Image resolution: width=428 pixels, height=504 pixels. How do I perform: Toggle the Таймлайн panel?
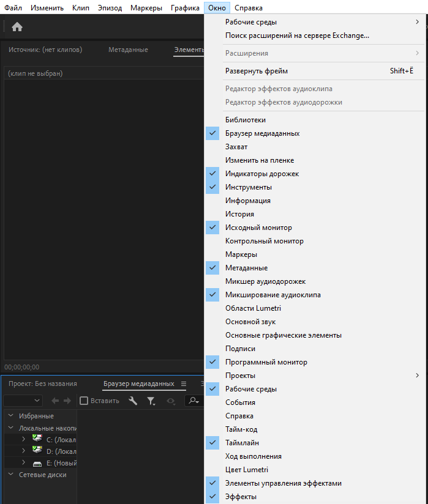314,443
